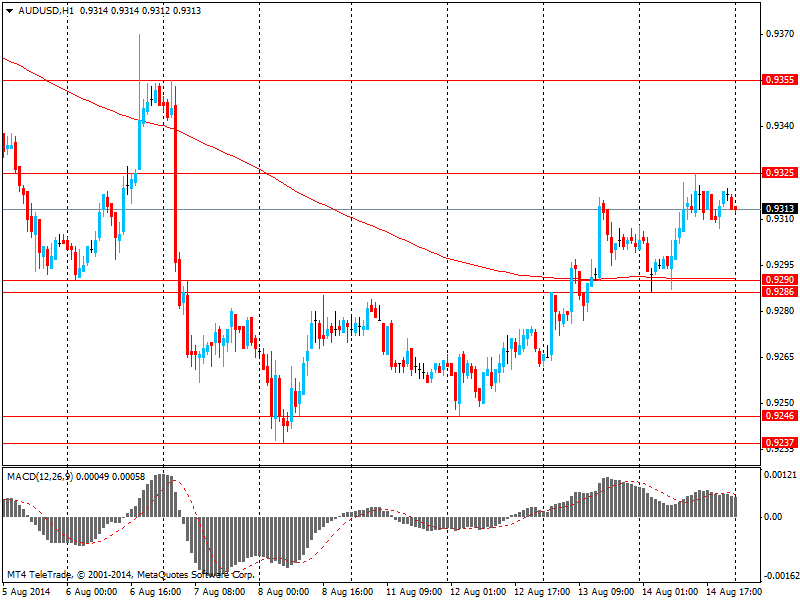Viewport: 800px width, 600px height.
Task: Click the horizontal line at 0.9355
Action: 381,80
